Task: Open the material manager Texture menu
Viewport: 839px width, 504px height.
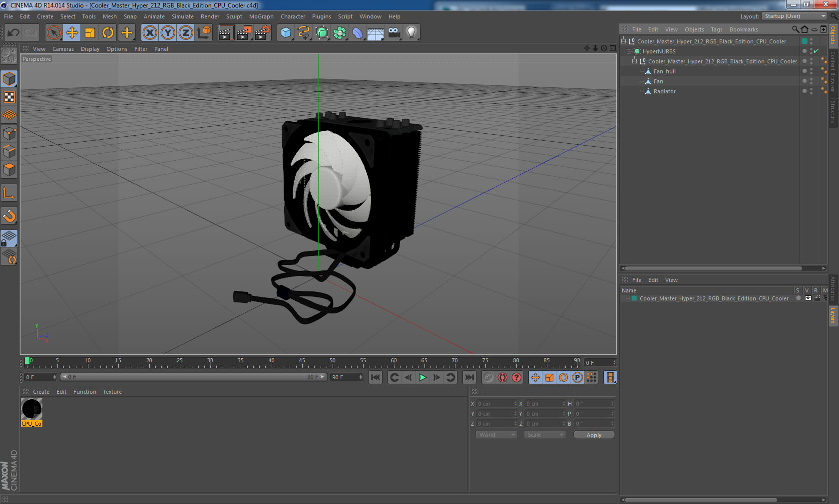Action: click(112, 392)
